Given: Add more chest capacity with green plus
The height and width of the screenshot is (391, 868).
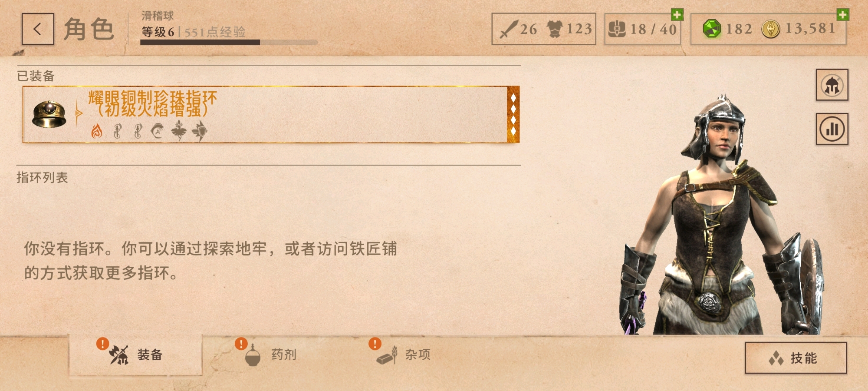Looking at the screenshot, I should tap(677, 14).
